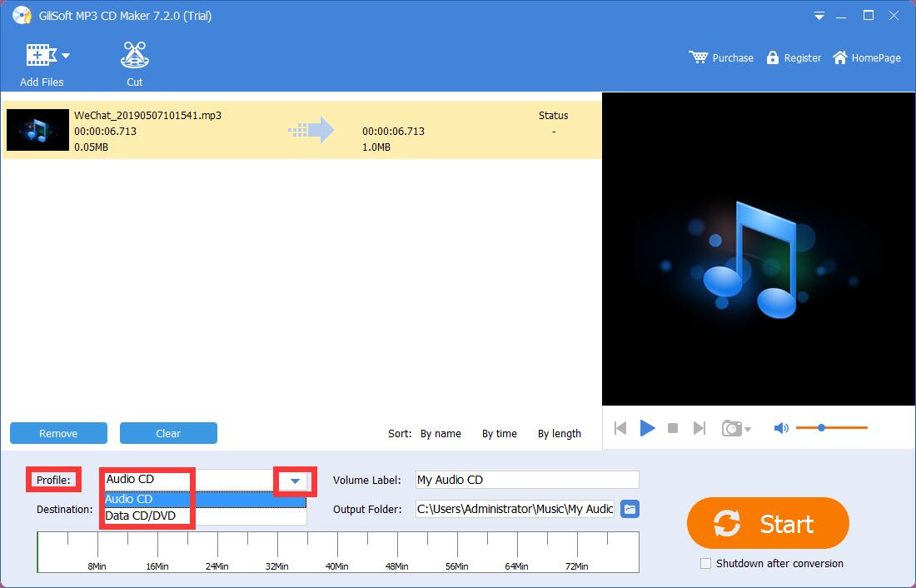Sort files By length
Screen dimensions: 916x588
[x=559, y=434]
